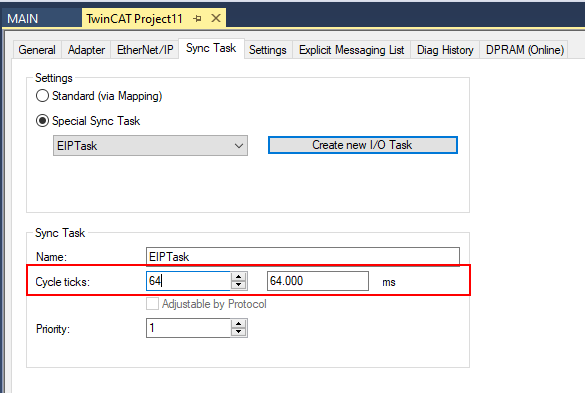
Task: Select Standard (via Mapping) radio option
Action: [x=42, y=96]
